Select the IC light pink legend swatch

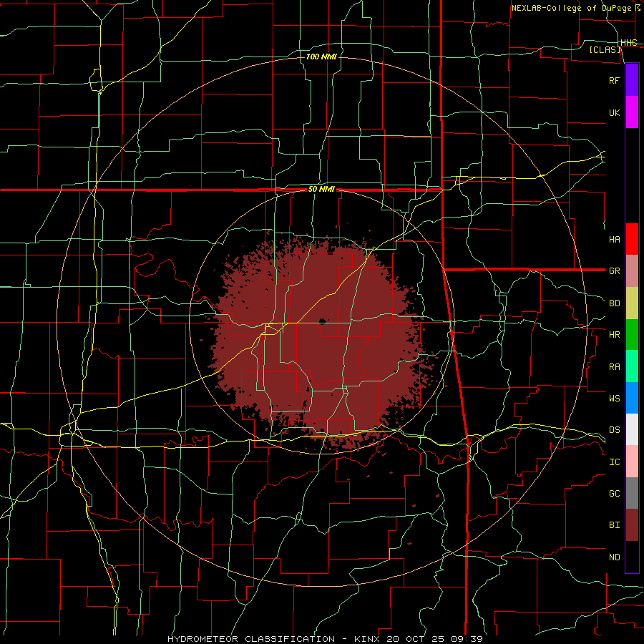[632, 462]
